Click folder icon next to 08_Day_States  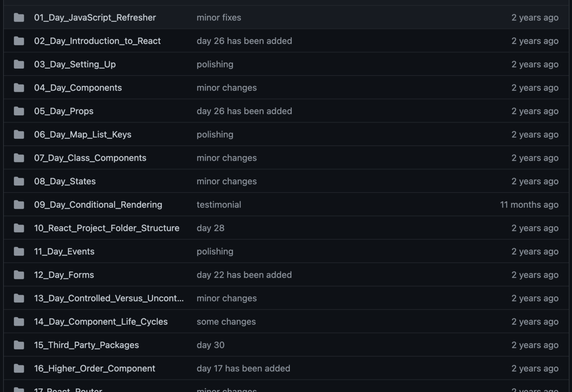click(19, 181)
